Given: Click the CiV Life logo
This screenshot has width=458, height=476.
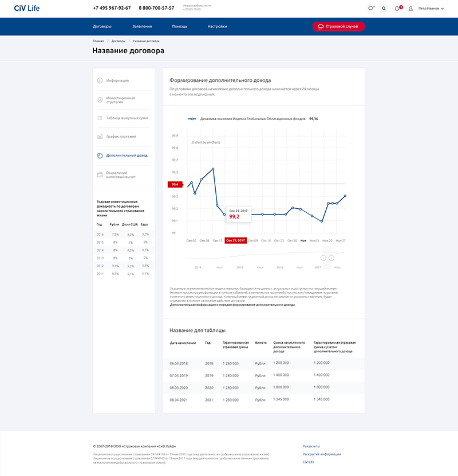Looking at the screenshot, I should (x=27, y=9).
